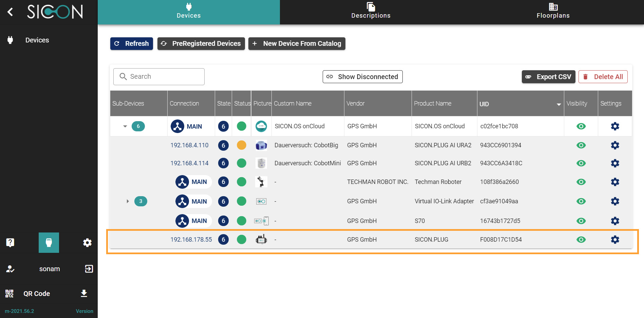Click the Dauerversuch: CobotBig device picture
The width and height of the screenshot is (644, 318).
click(261, 145)
